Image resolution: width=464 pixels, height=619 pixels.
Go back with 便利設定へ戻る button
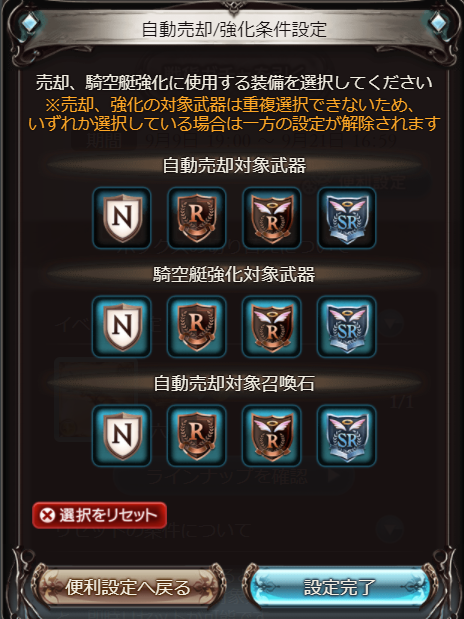coord(128,587)
